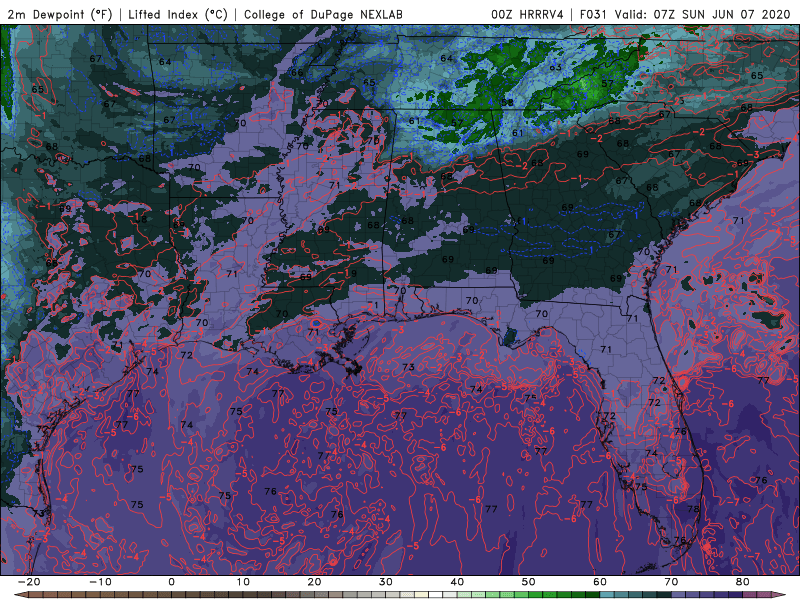800x600 pixels.
Task: Click the 50 label on the color scale
Action: [529, 582]
